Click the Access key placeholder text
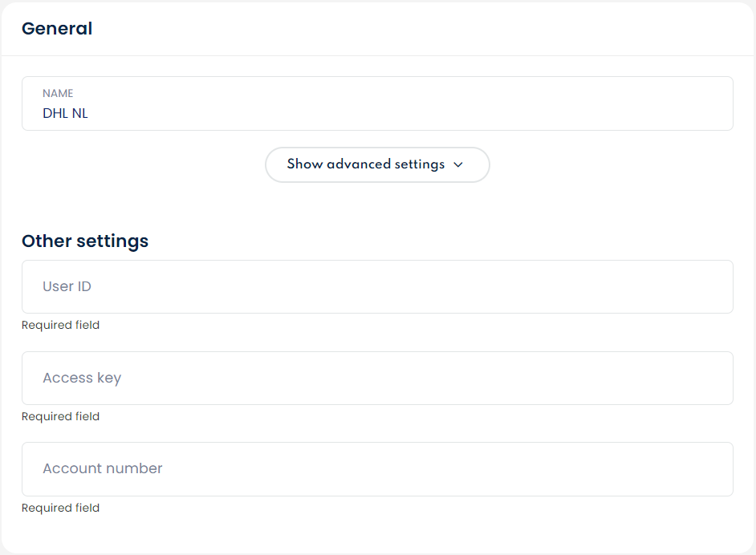This screenshot has height=555, width=756. [82, 378]
